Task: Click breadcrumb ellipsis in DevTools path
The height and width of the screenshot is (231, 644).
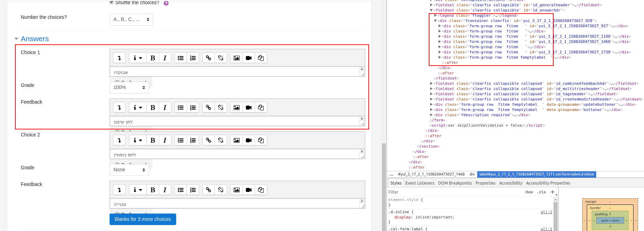Action: 391,174
